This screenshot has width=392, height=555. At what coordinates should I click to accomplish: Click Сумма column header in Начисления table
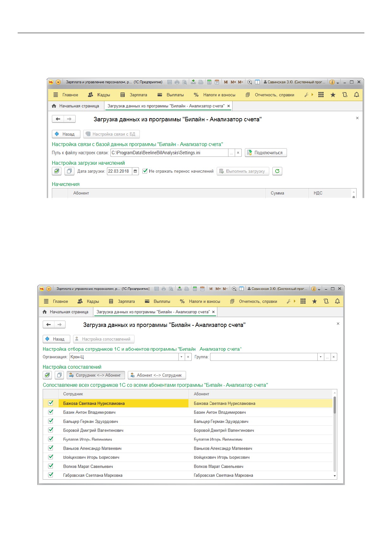click(287, 193)
